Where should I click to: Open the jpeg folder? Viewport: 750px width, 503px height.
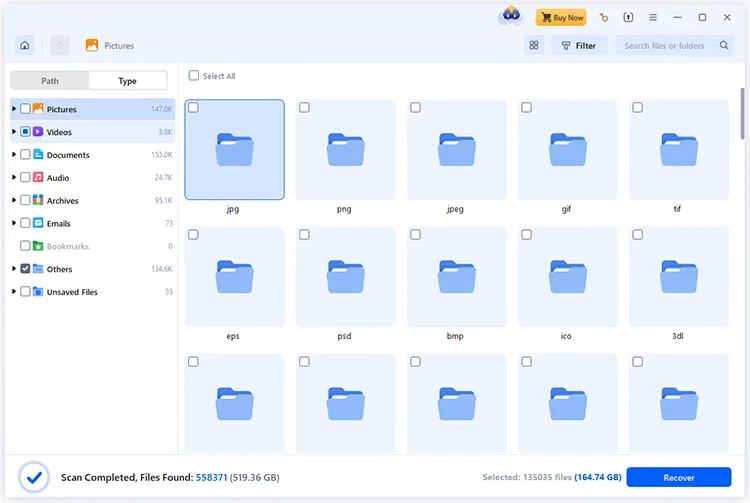pyautogui.click(x=456, y=150)
